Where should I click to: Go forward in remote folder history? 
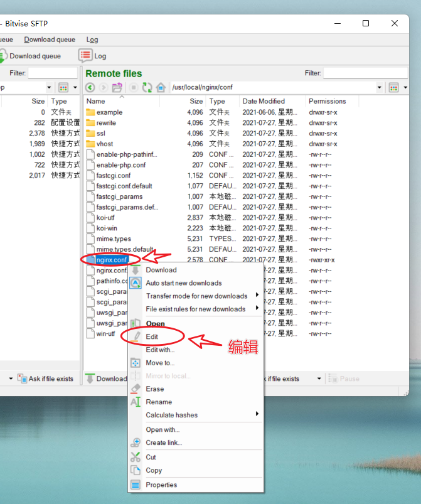[103, 87]
